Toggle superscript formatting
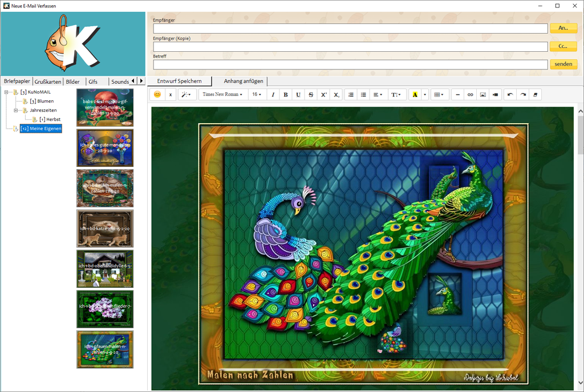Viewport: 584px width, 392px height. (324, 95)
